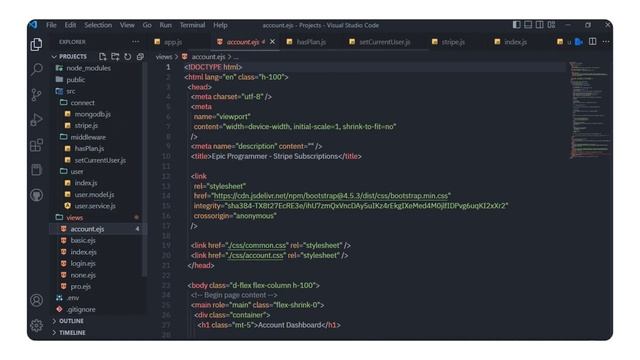Screen dimensions: 640x360
Task: Switch to the index.js tab
Action: 516,42
